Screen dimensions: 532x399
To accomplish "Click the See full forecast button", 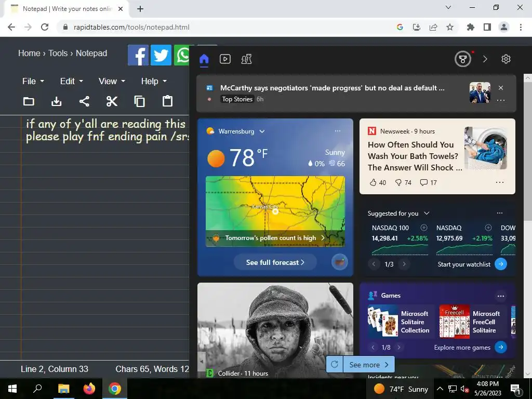I will [x=275, y=262].
